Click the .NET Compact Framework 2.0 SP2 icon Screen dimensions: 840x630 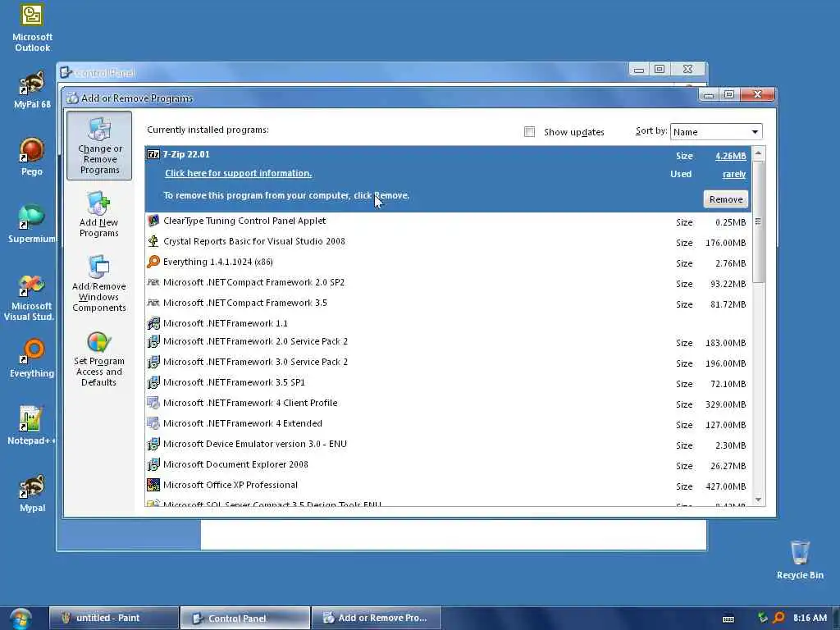pos(153,282)
